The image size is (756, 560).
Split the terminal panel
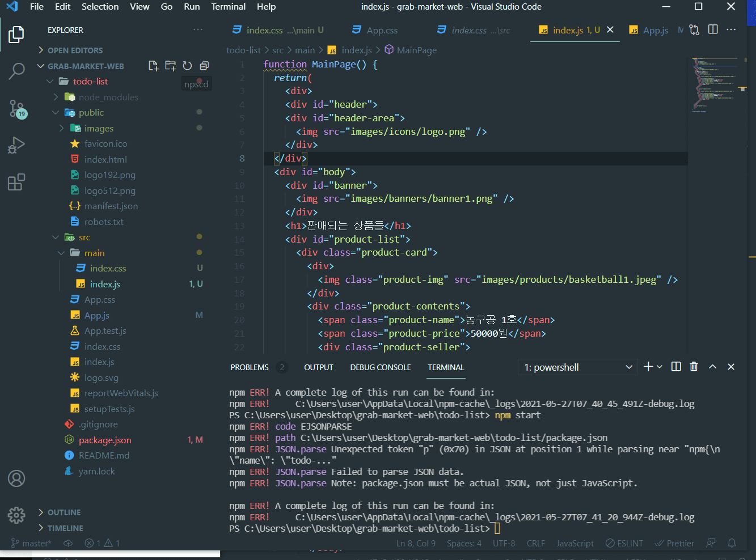point(676,367)
